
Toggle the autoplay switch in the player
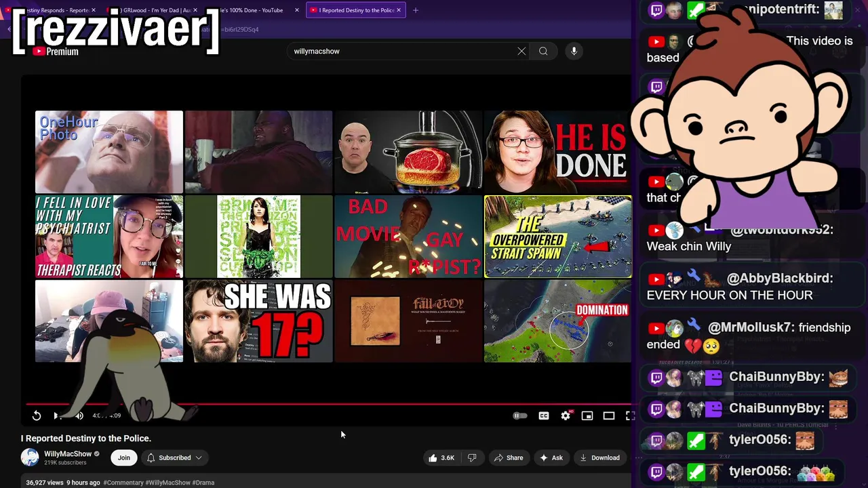(520, 415)
